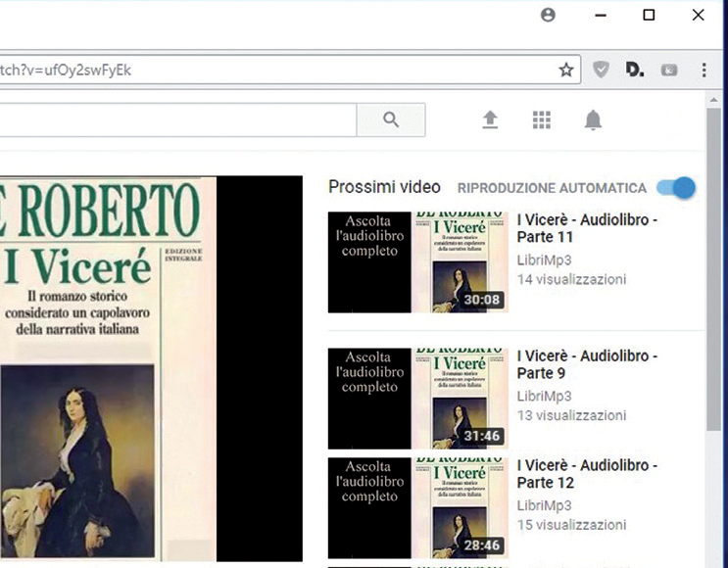The image size is (728, 568).
Task: Click the gray card-shaped extension icon
Action: tap(669, 71)
